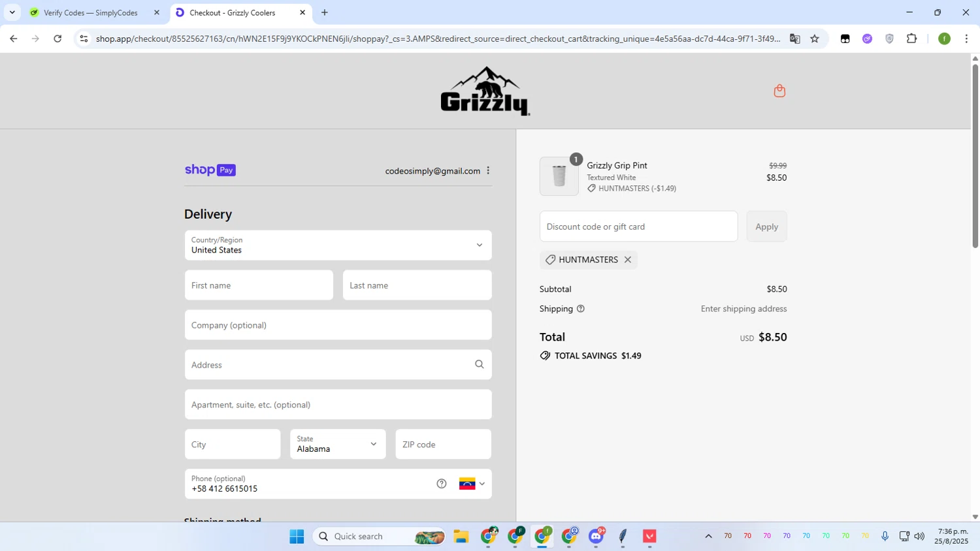
Task: Bookmark this page with the star icon
Action: point(815,39)
